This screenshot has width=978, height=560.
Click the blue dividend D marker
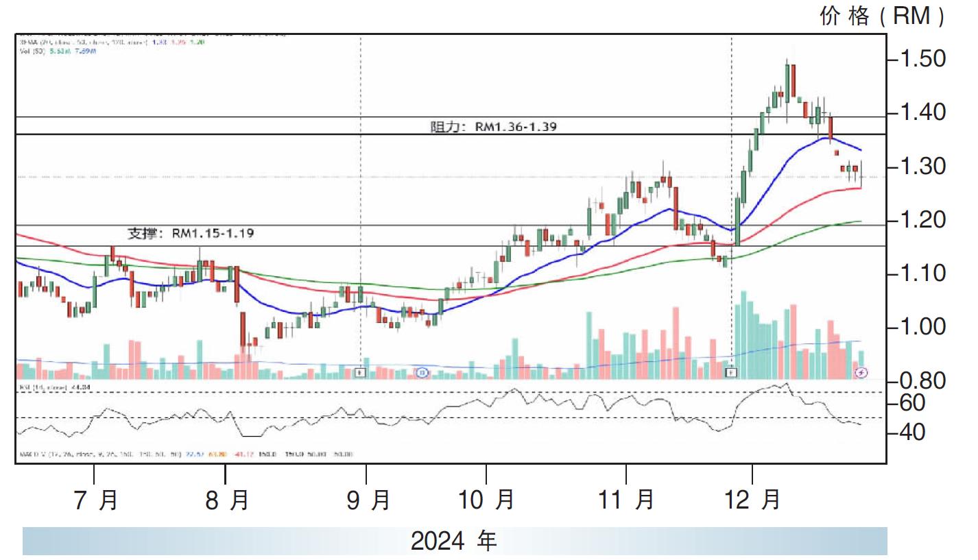tap(422, 373)
